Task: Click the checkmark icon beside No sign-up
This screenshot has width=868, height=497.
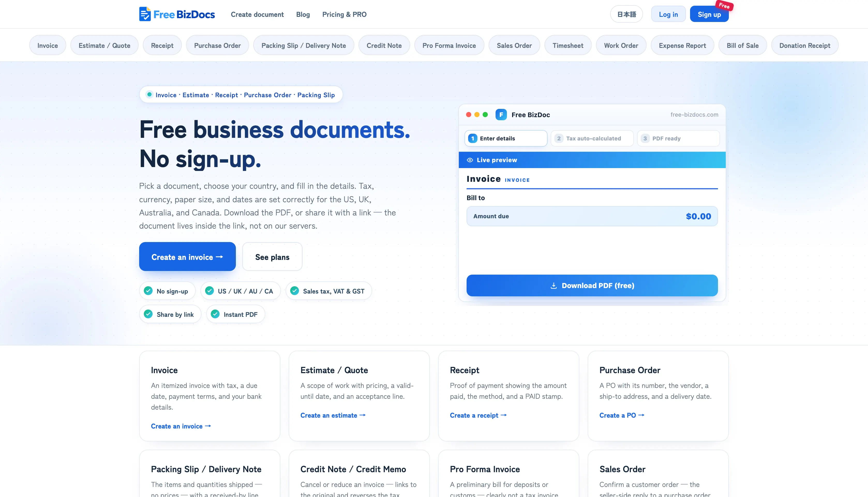Action: pos(148,291)
